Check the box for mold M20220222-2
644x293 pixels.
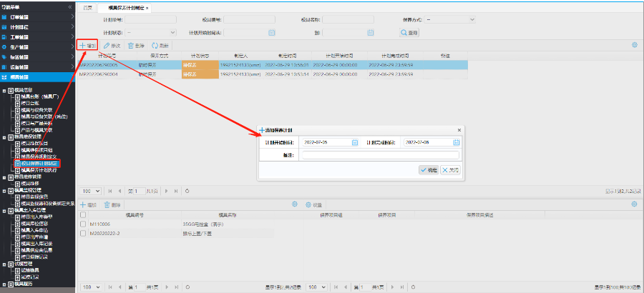click(x=84, y=233)
